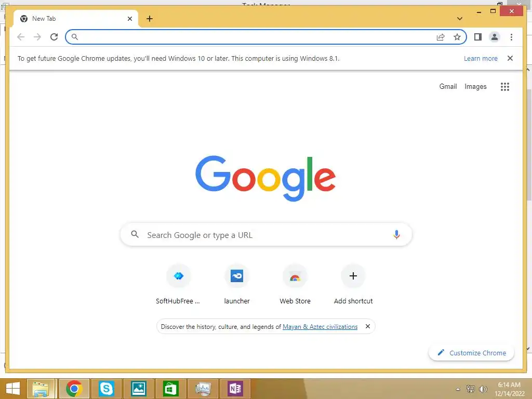The width and height of the screenshot is (532, 399).
Task: Minimize the Chrome window
Action: click(478, 12)
